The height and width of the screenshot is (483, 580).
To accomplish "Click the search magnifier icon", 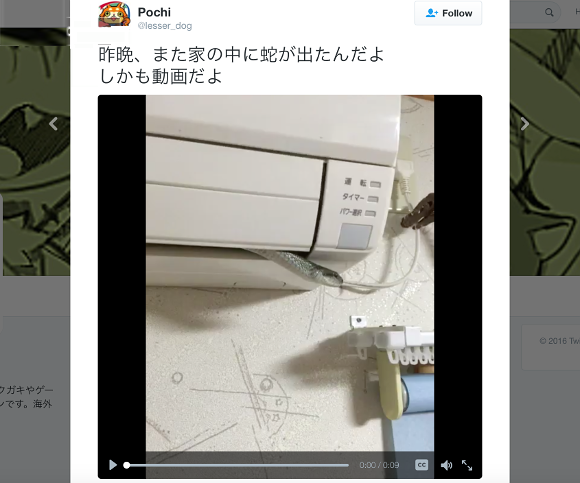I will 549,13.
